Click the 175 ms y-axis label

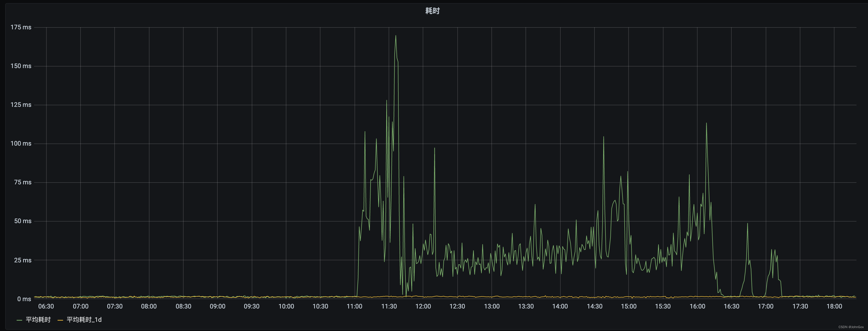[21, 27]
